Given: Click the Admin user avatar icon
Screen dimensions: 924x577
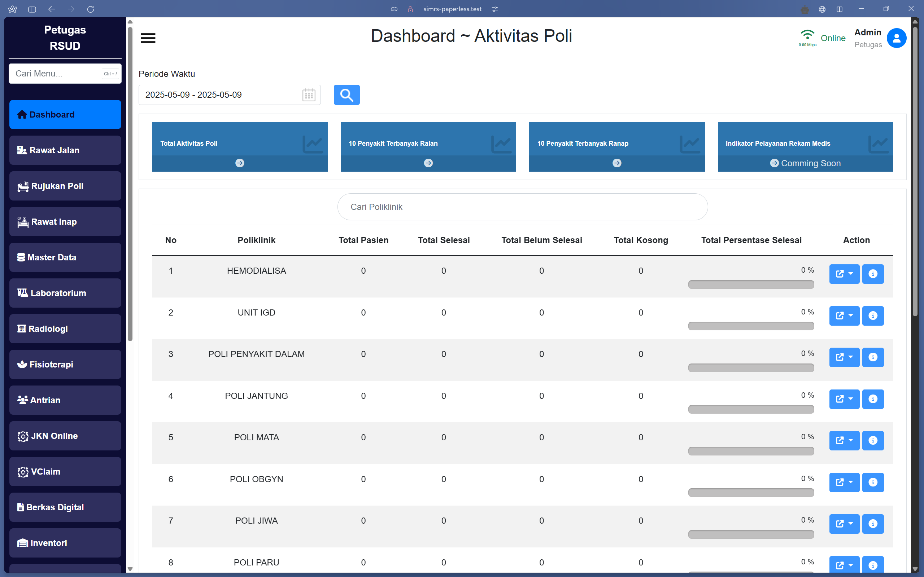Looking at the screenshot, I should coord(896,38).
